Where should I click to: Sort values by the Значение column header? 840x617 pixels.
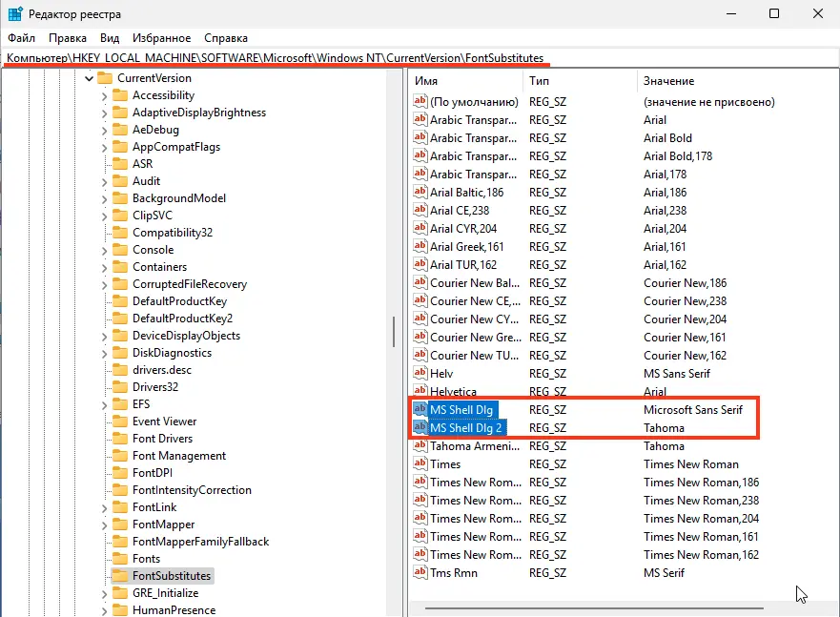[x=737, y=81]
